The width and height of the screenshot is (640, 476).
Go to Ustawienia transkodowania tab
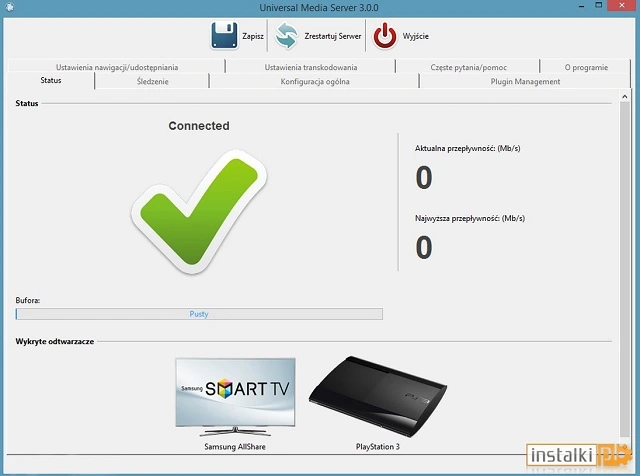tap(310, 67)
